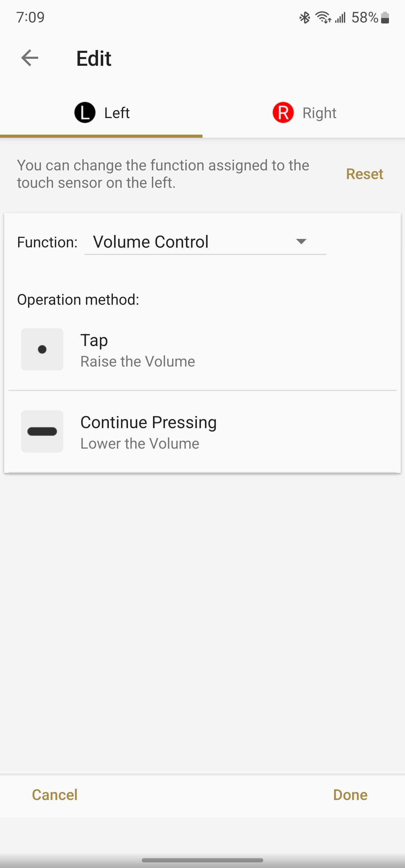Tap the Wi-Fi status icon
The image size is (405, 868).
pyautogui.click(x=323, y=17)
